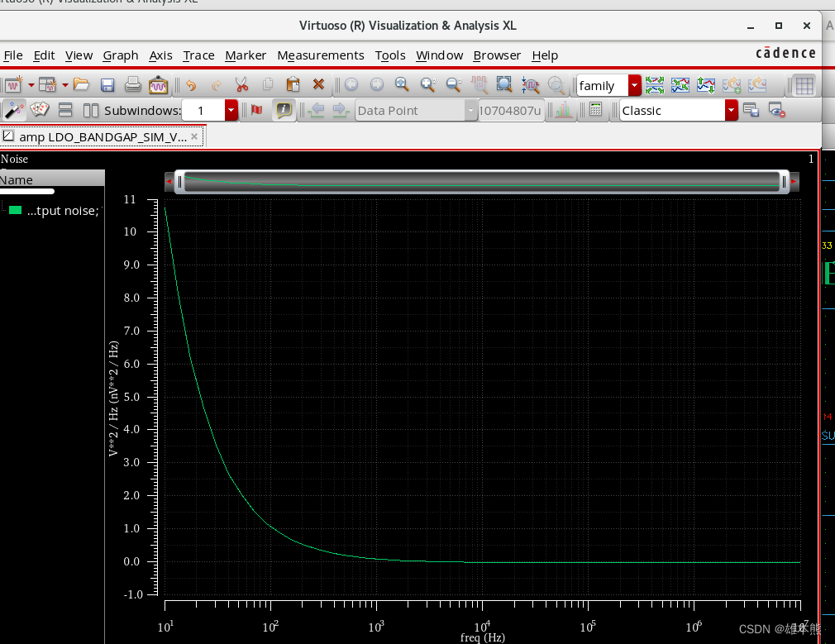Fit the graph to the window

[x=504, y=84]
